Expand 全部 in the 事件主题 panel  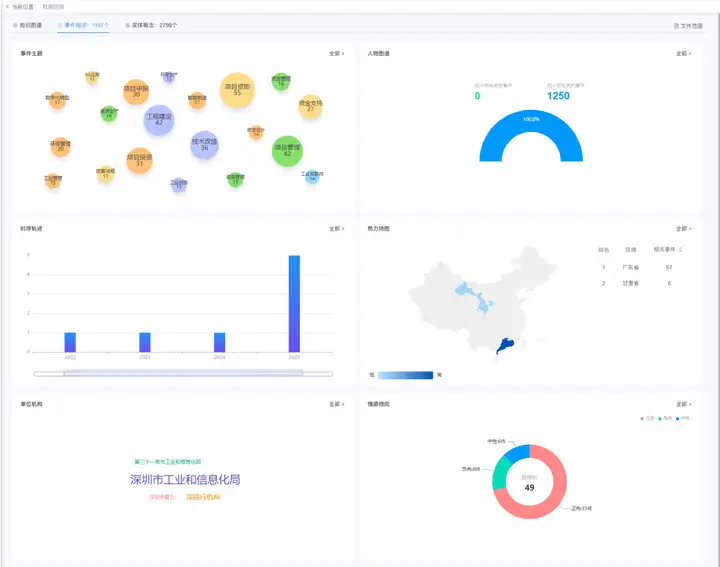(336, 53)
